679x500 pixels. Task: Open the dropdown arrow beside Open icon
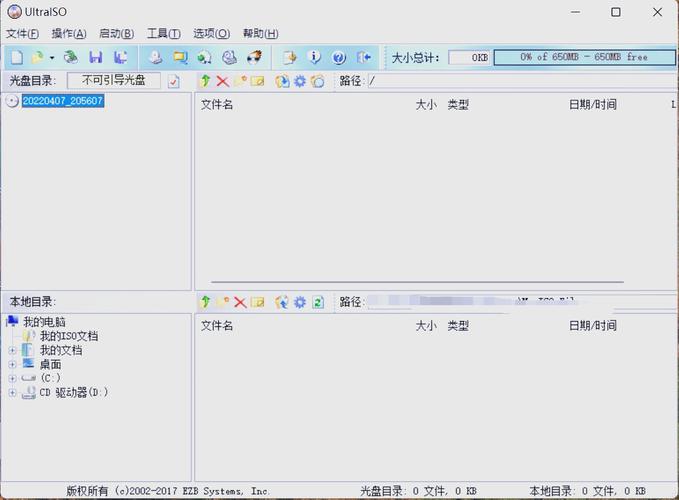(52, 58)
